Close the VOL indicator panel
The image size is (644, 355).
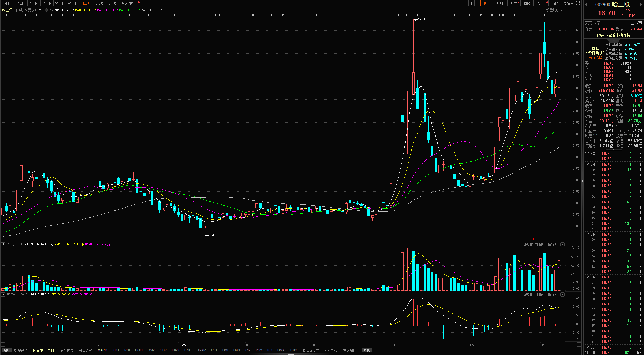pyautogui.click(x=562, y=244)
